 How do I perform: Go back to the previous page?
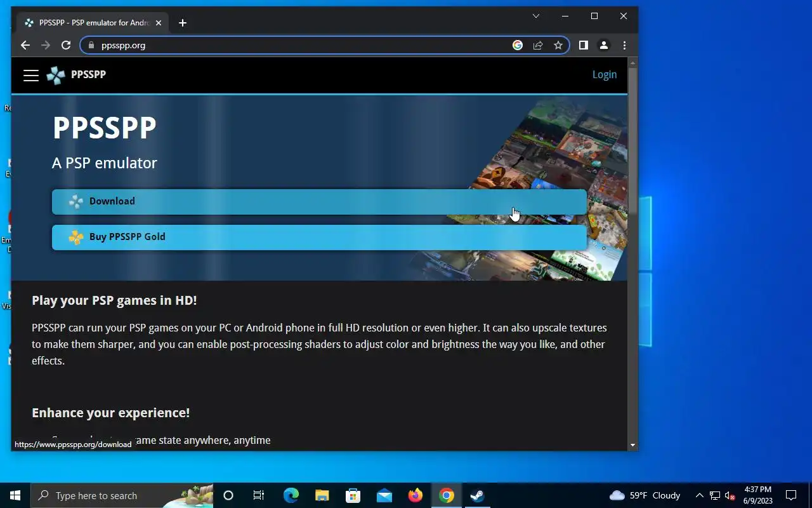[x=25, y=45]
